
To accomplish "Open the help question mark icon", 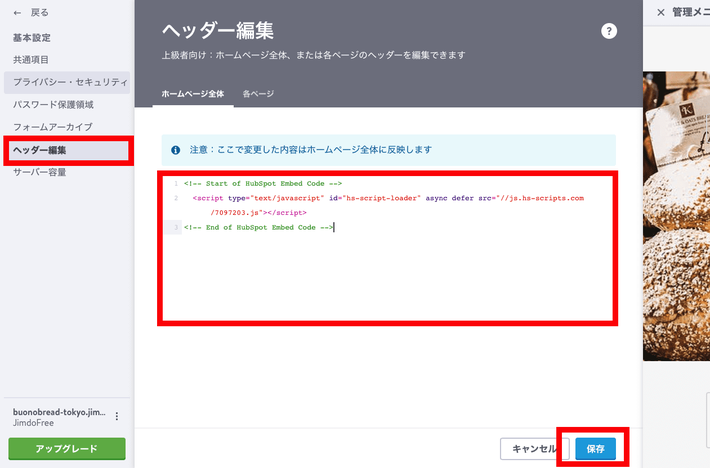I will point(609,31).
